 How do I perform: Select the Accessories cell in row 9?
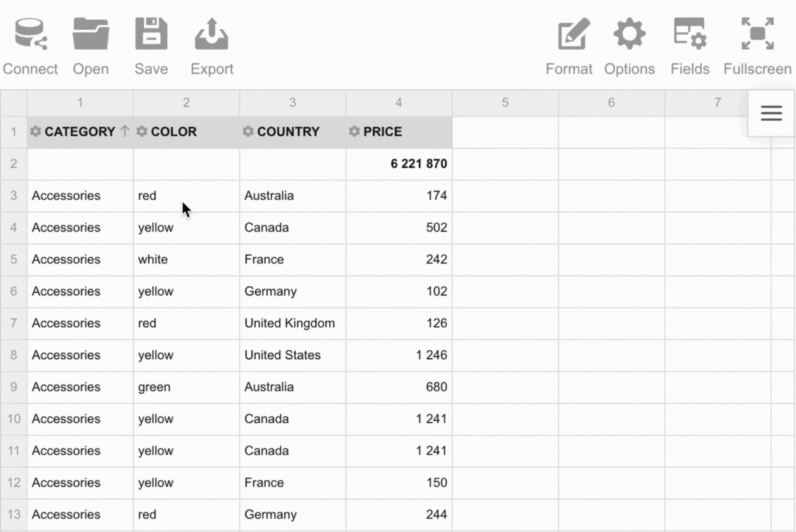(x=80, y=387)
